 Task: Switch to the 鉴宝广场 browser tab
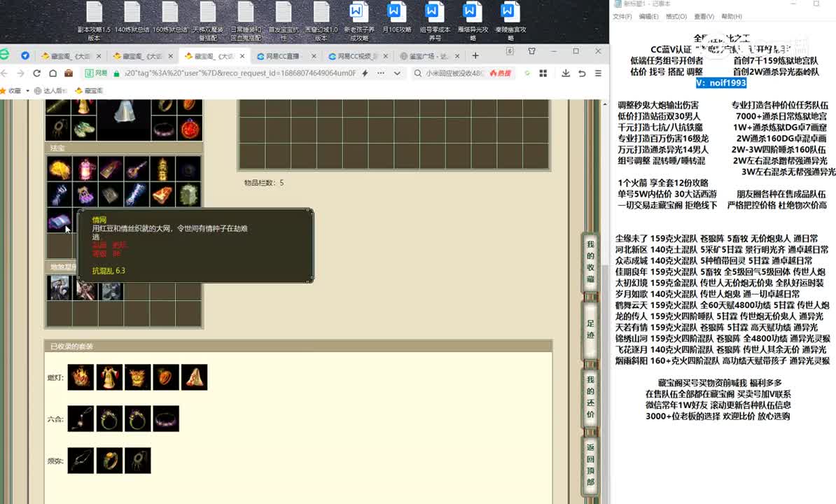coord(426,56)
